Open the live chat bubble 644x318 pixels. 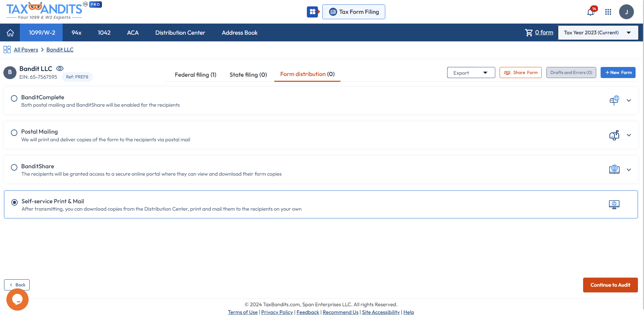click(x=17, y=299)
